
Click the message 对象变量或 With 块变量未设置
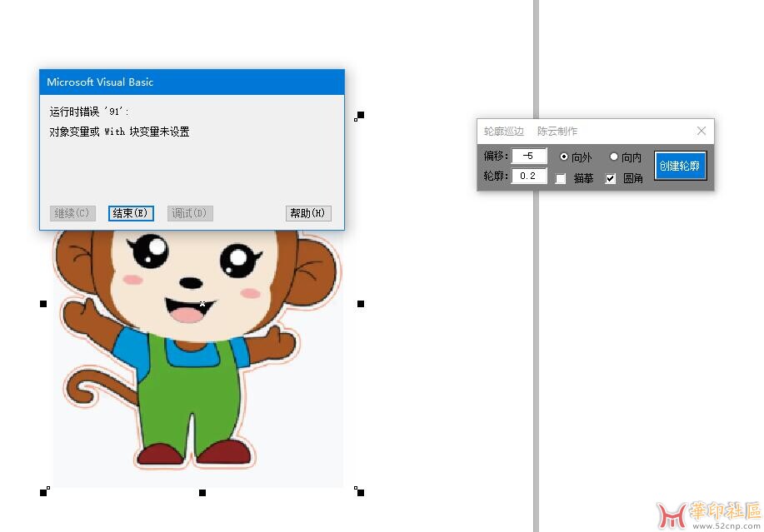click(119, 132)
